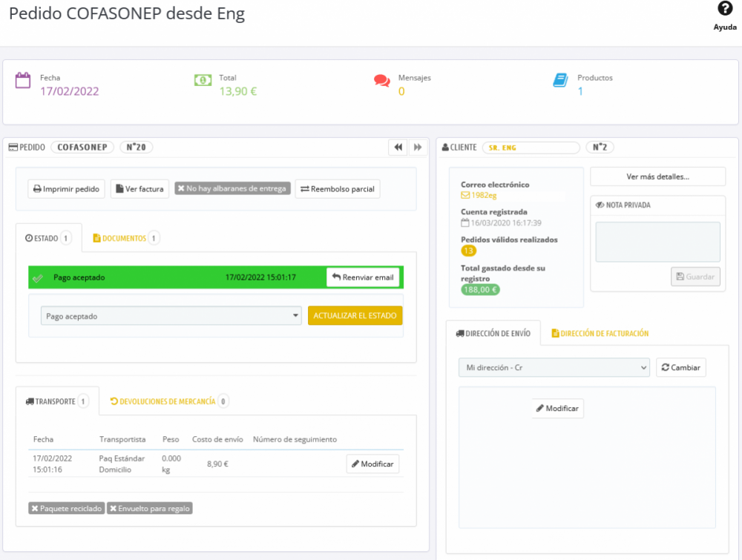Go to previous order arrow icon
This screenshot has height=560, width=742.
click(398, 148)
